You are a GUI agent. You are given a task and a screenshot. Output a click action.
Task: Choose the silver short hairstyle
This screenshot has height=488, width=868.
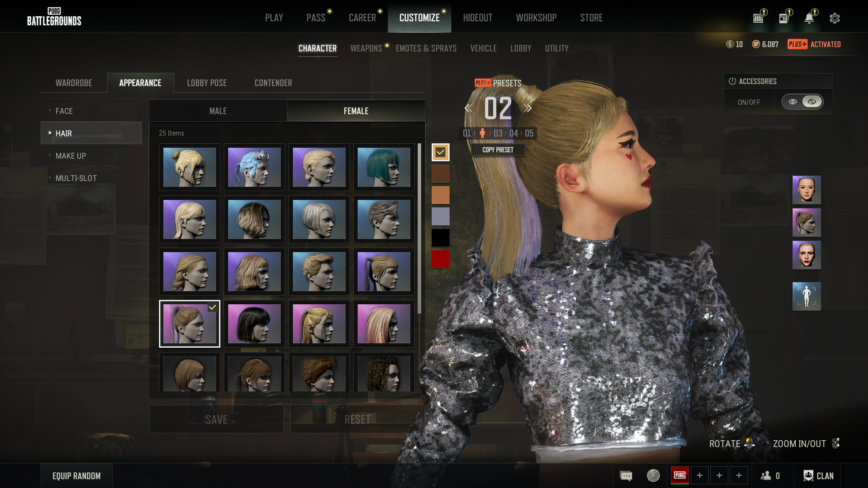[x=319, y=219]
